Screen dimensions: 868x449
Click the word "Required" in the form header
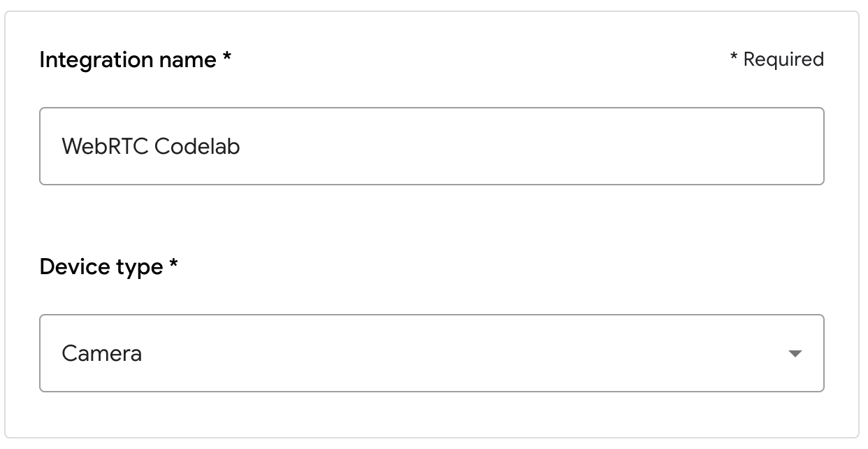pyautogui.click(x=783, y=59)
